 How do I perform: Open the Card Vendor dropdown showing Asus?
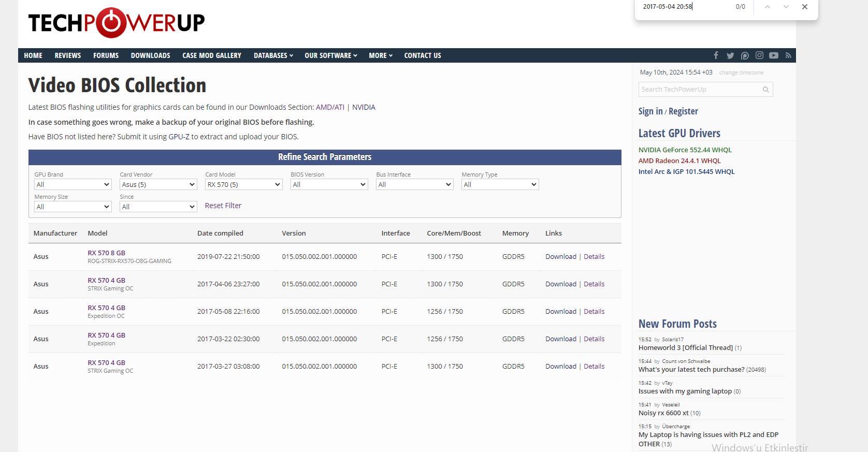[158, 184]
